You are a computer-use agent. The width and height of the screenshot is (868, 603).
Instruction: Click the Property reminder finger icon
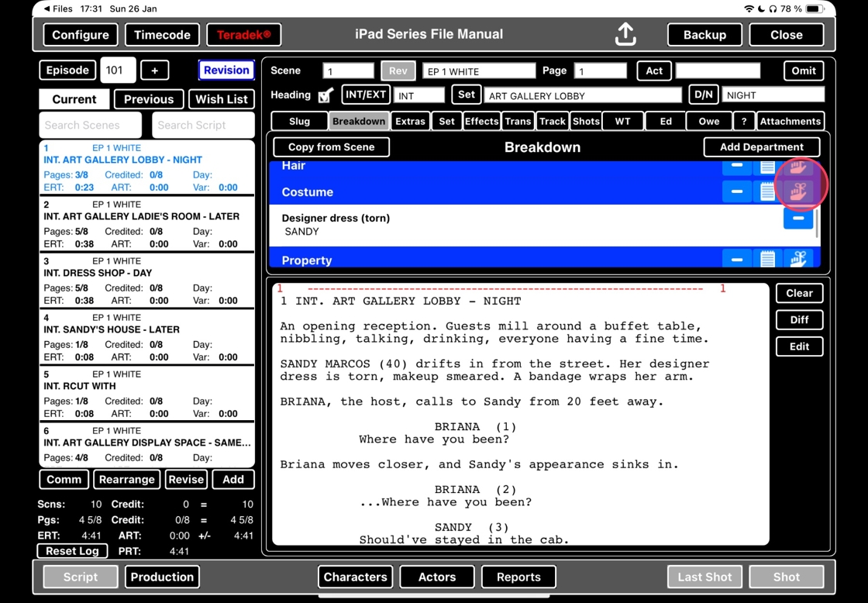798,260
